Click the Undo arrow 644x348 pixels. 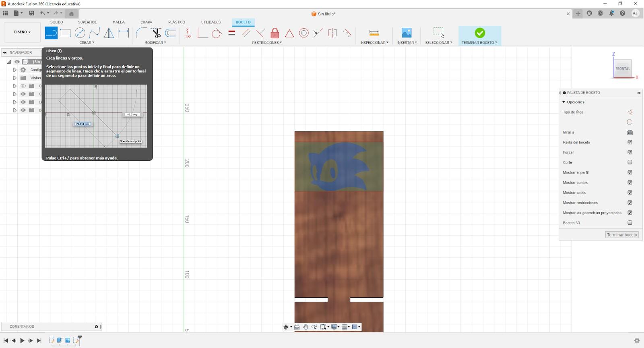coord(42,13)
